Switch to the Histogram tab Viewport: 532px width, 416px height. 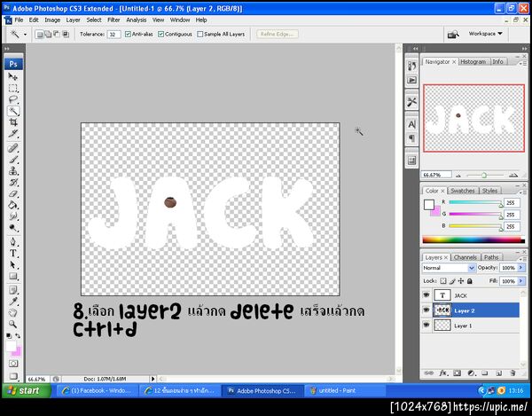click(473, 62)
